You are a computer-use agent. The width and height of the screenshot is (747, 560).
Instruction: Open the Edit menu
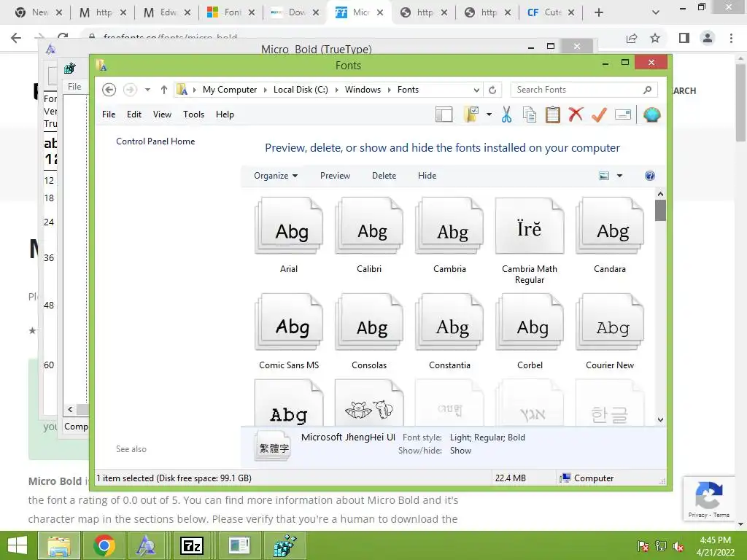point(134,114)
